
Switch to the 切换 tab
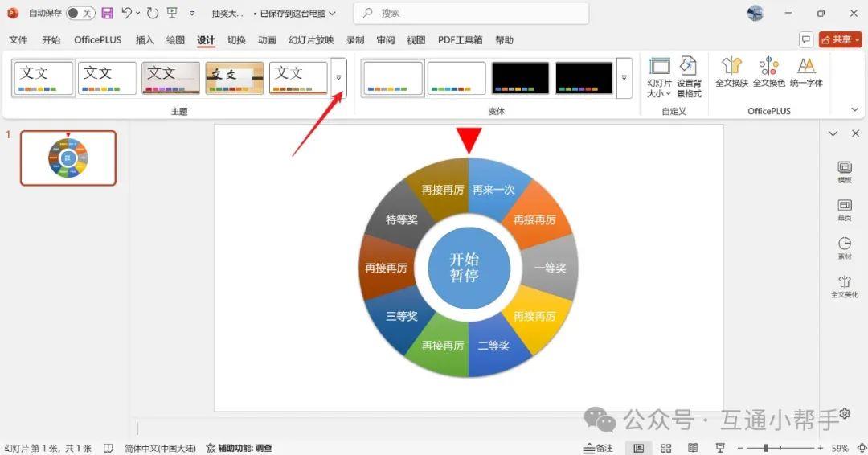pyautogui.click(x=236, y=40)
